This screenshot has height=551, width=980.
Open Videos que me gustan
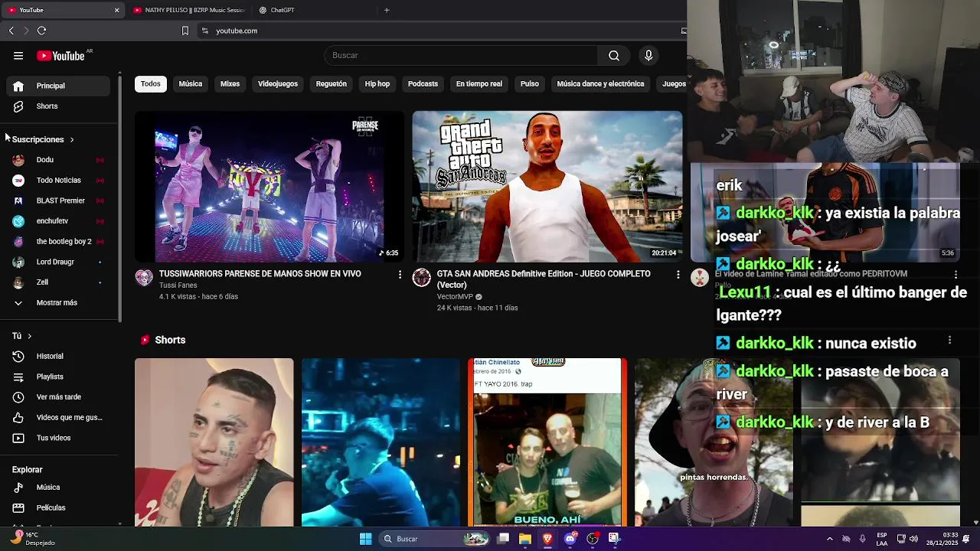[x=60, y=417]
